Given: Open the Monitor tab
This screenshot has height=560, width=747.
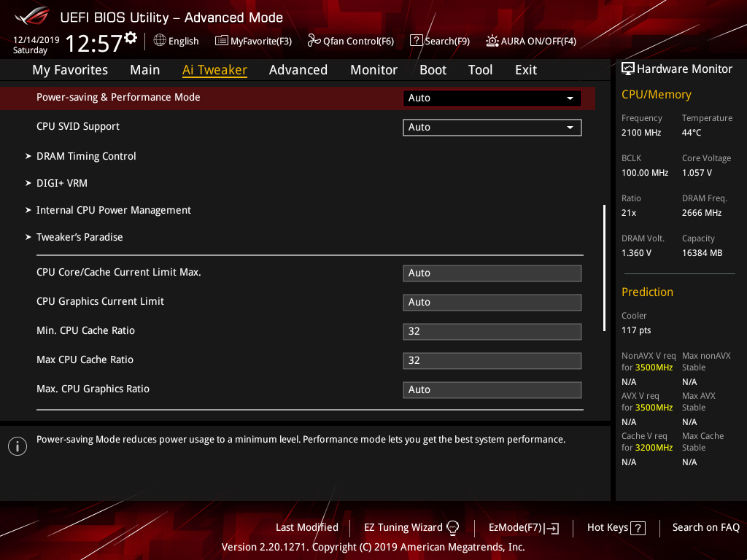Looking at the screenshot, I should coord(373,70).
